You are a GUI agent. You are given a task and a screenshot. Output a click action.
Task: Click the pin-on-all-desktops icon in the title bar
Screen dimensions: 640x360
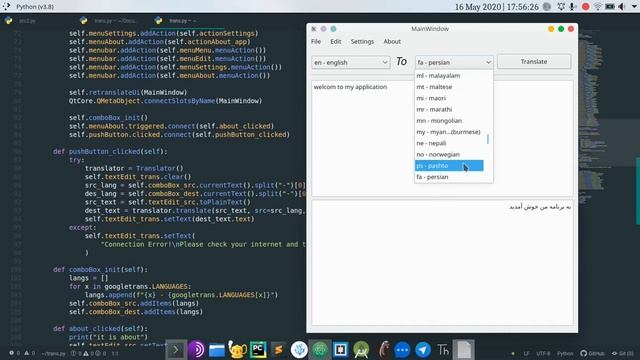(x=323, y=29)
